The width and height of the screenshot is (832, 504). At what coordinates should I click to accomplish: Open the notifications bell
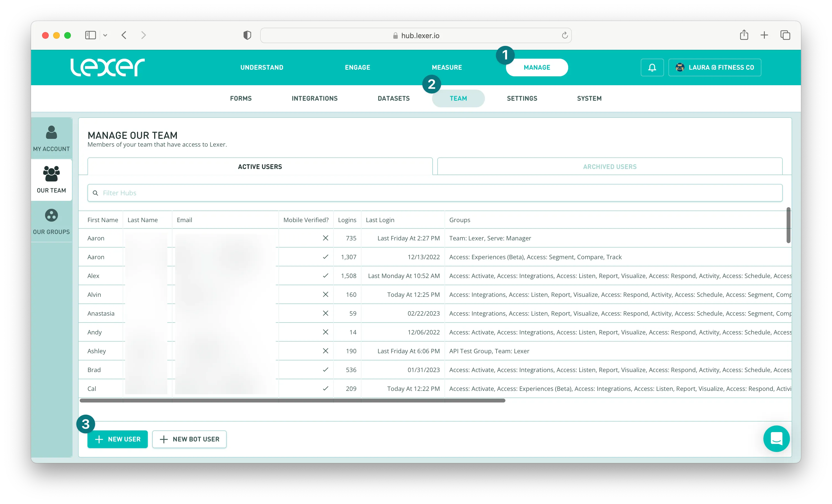pos(652,67)
